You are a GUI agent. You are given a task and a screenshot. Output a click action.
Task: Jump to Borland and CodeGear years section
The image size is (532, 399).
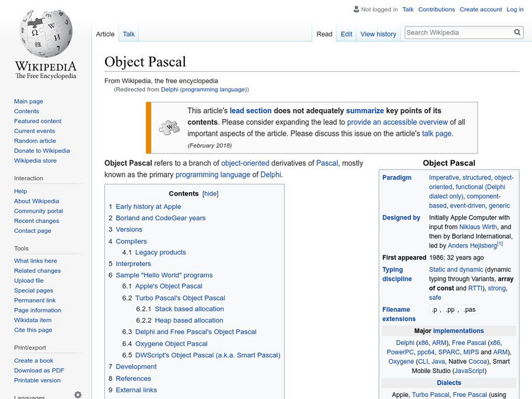(x=160, y=218)
